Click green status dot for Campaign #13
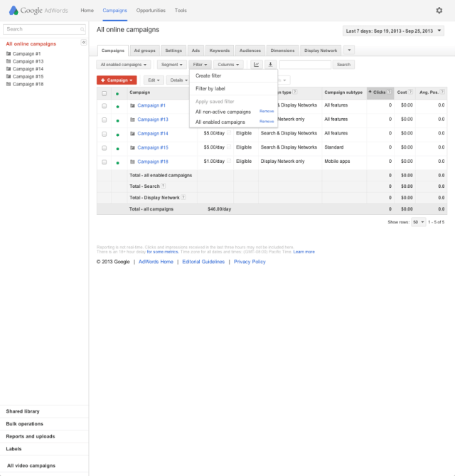455x476 pixels. click(x=118, y=121)
